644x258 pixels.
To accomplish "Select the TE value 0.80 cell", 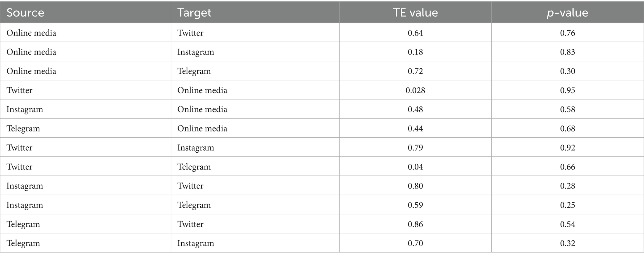I will tap(415, 186).
